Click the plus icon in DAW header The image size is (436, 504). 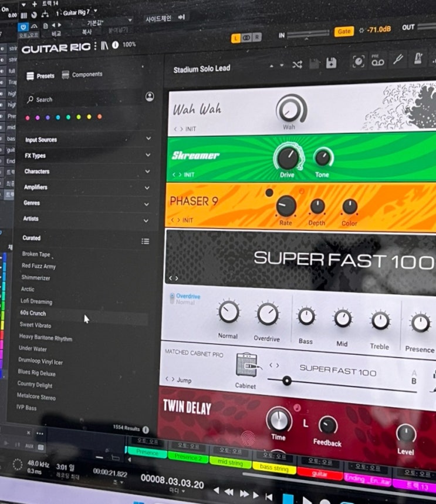coord(35,4)
